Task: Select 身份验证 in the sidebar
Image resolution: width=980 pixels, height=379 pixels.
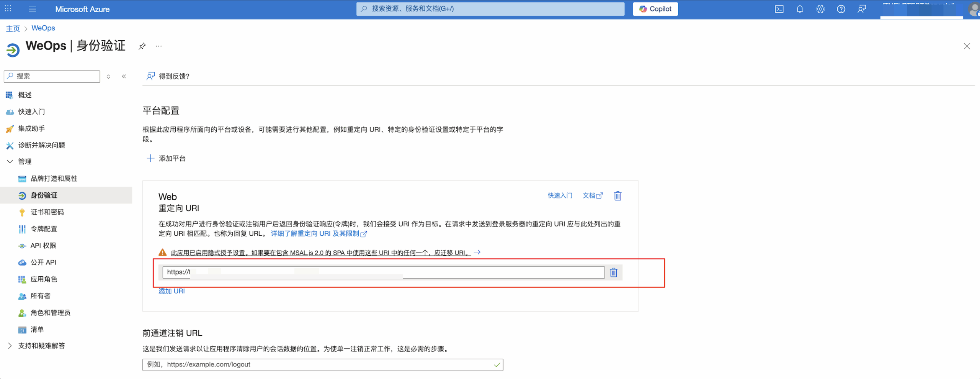Action: (66, 195)
